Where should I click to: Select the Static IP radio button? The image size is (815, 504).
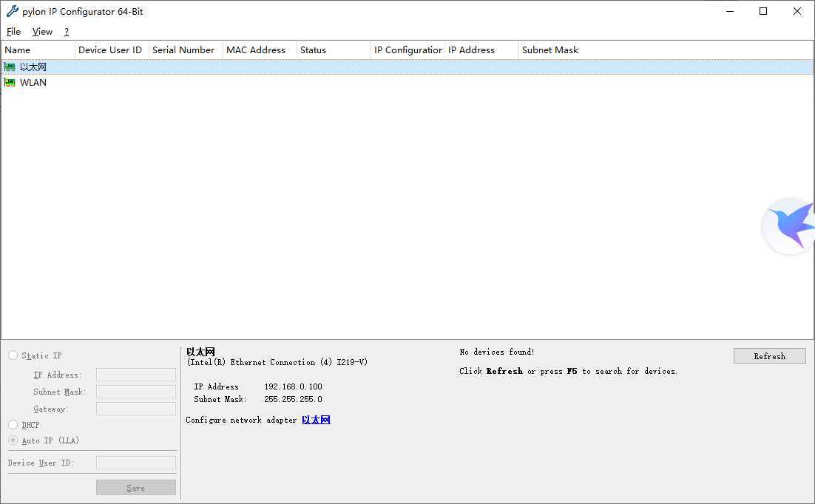point(13,355)
